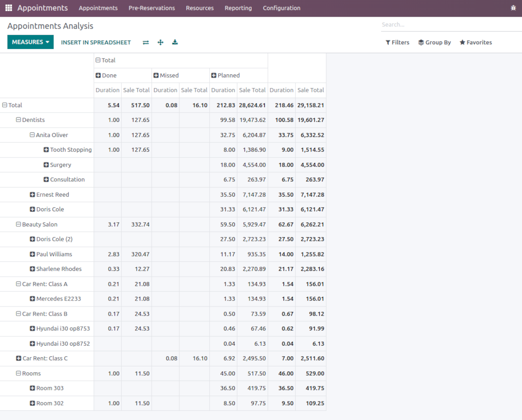The width and height of the screenshot is (522, 420).
Task: Collapse the Beauty Salon row
Action: click(36, 224)
